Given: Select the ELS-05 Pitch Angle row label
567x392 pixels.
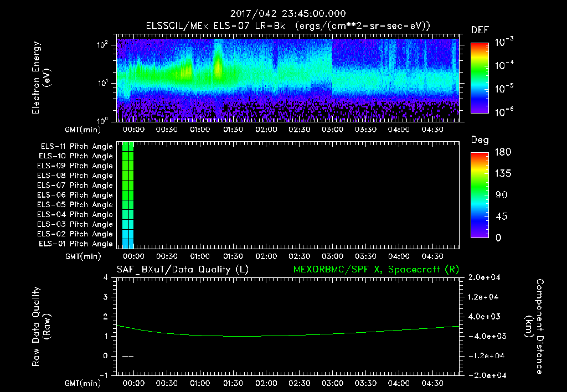Looking at the screenshot, I should [75, 205].
